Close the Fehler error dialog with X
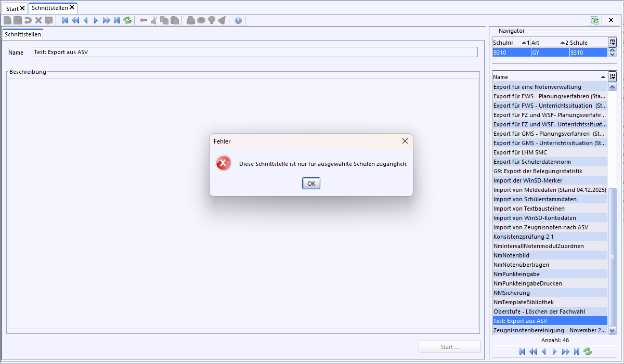Image resolution: width=624 pixels, height=364 pixels. [x=405, y=141]
